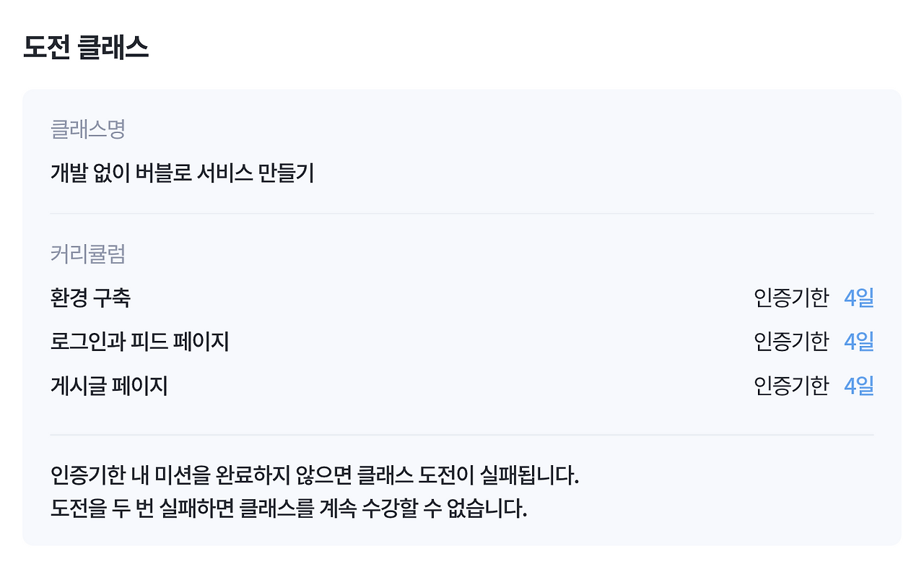Open the '게시글 페이지' curriculum item
The image size is (924, 567).
(x=109, y=386)
